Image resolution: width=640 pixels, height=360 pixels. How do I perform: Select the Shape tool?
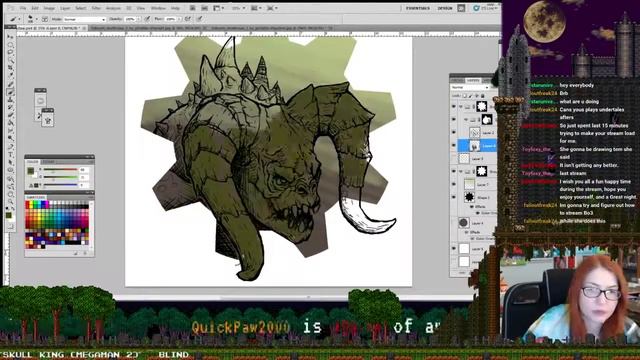pyautogui.click(x=10, y=171)
